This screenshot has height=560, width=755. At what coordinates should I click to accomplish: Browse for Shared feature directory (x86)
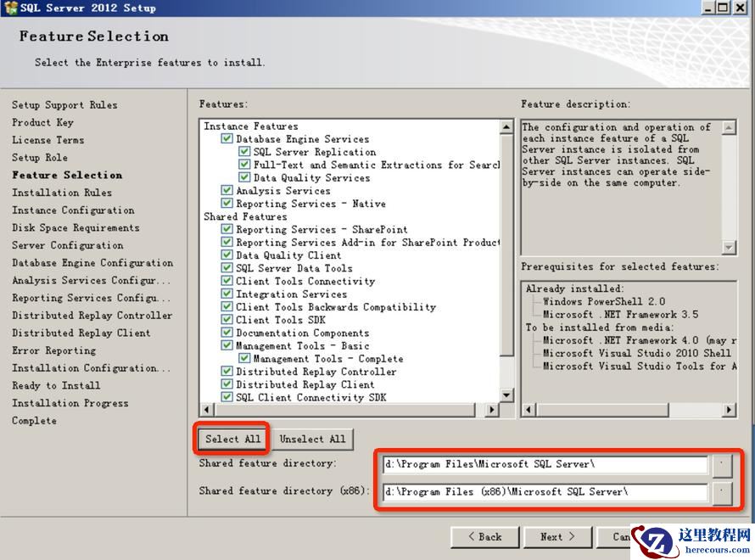click(x=722, y=492)
